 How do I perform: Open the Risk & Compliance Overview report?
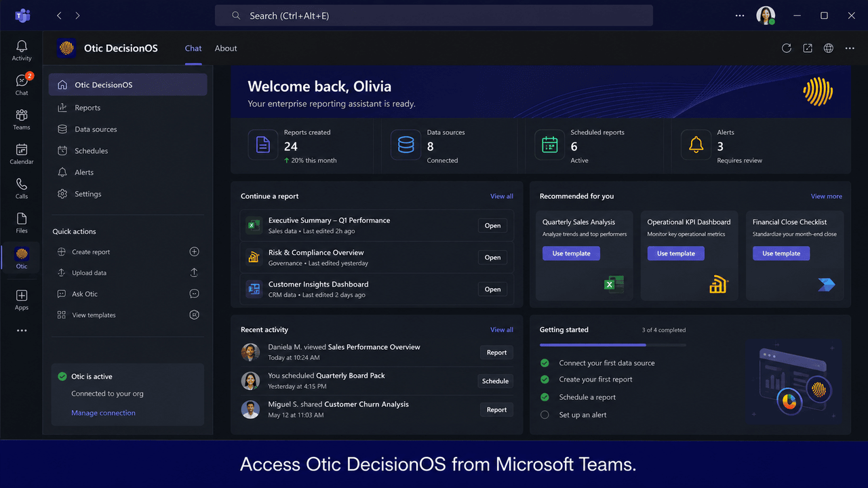coord(493,258)
